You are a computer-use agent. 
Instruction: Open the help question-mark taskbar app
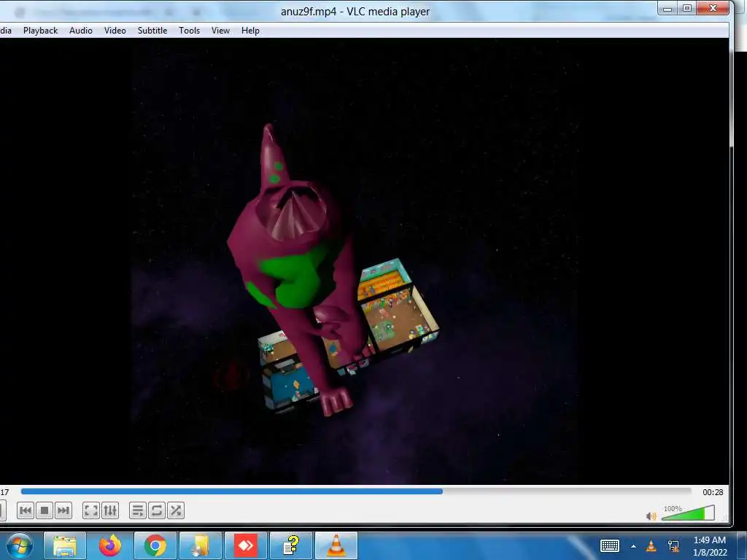[290, 545]
